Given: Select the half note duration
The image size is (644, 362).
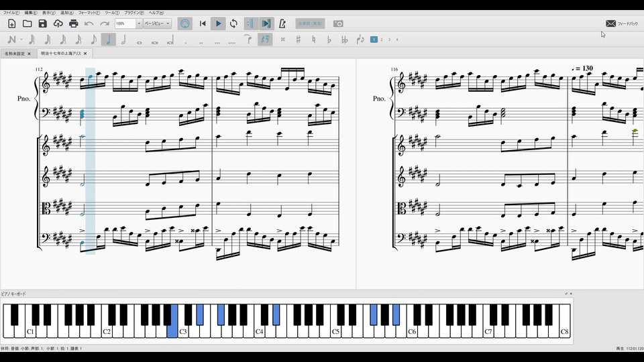Looking at the screenshot, I should click(x=123, y=40).
